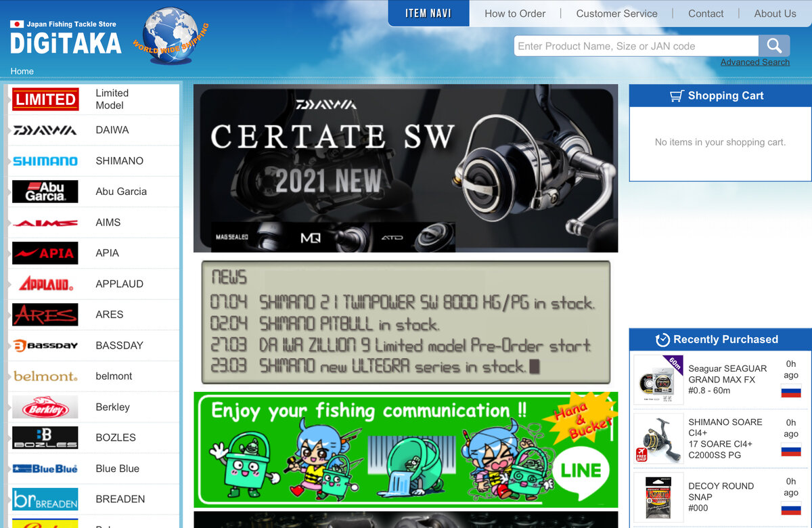Click the Daiwa CERTATE SW 2021 banner

[x=406, y=169]
